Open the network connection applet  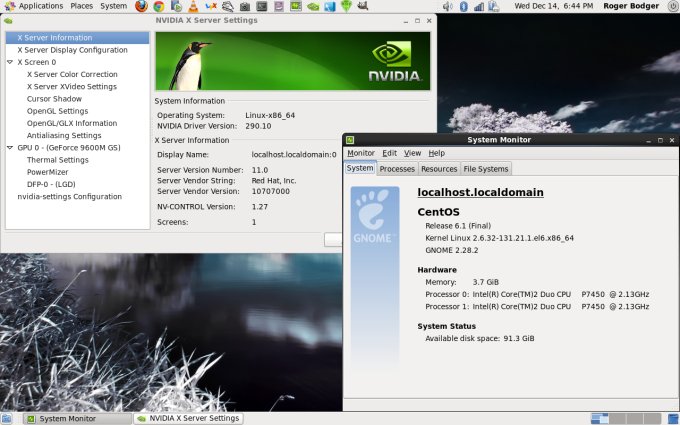tap(479, 6)
